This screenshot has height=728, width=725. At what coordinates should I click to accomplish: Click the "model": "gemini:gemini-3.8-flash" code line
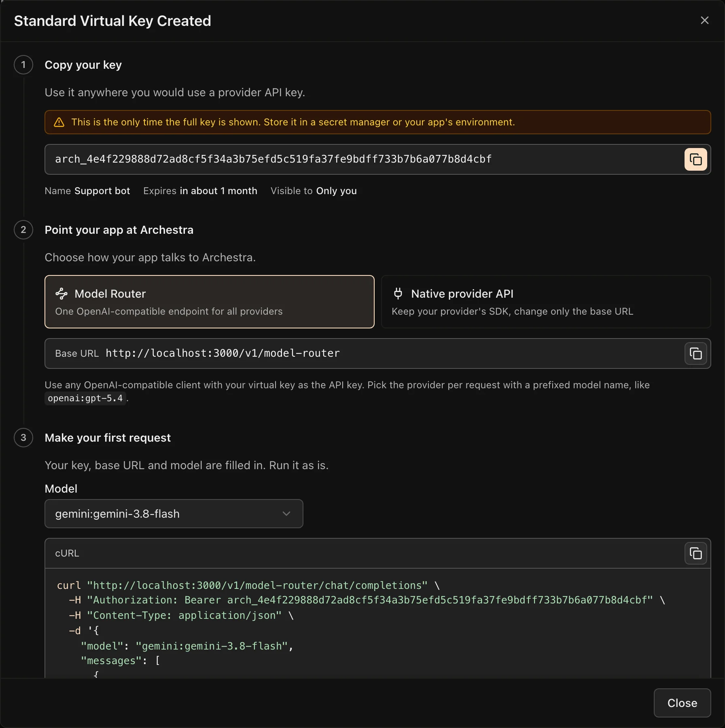(x=187, y=646)
